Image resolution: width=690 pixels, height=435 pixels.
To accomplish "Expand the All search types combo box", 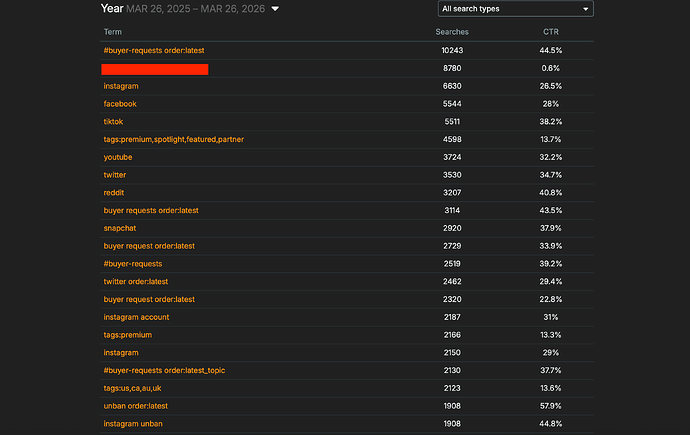I will (515, 9).
